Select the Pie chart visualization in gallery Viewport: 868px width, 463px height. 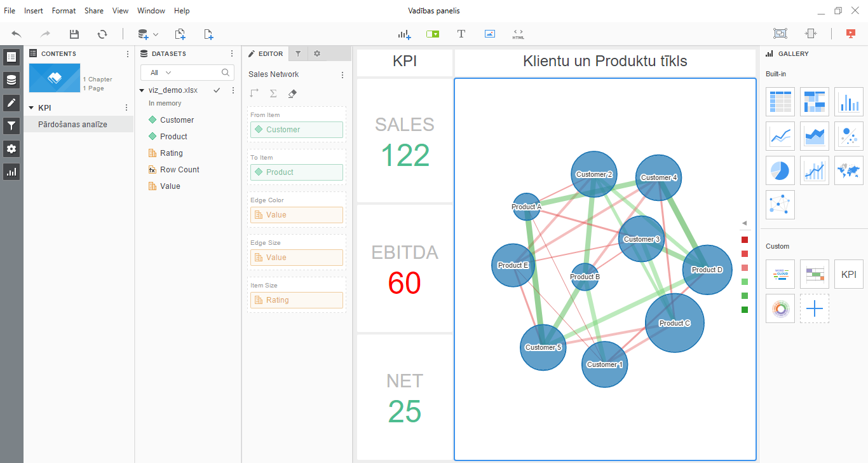[780, 170]
